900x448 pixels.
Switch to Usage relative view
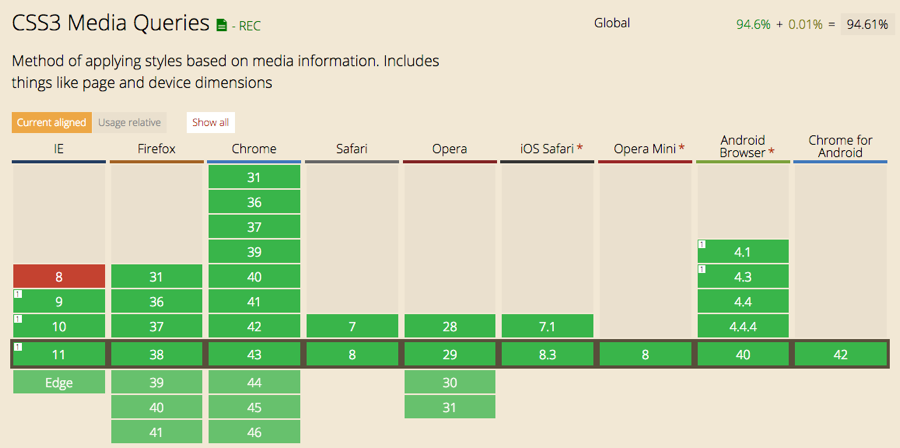coord(129,123)
